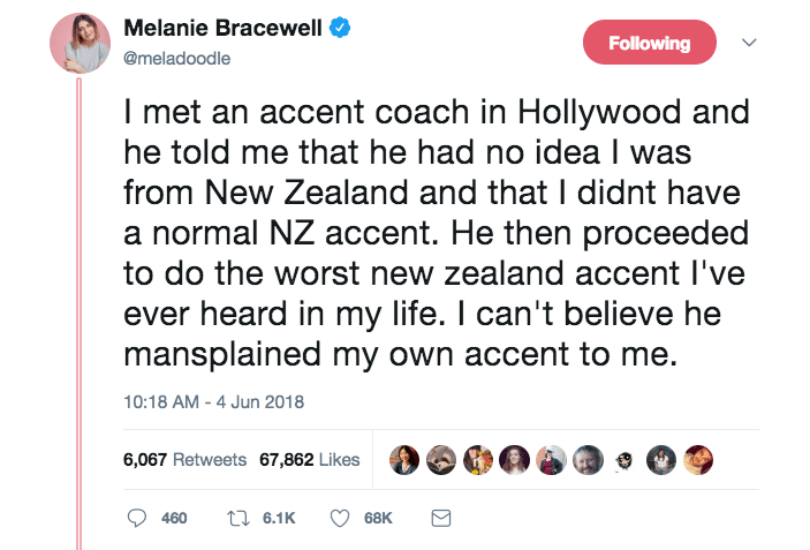View the 6,067 Retweets list
Image resolution: width=810 pixels, height=550 pixels.
click(x=184, y=460)
